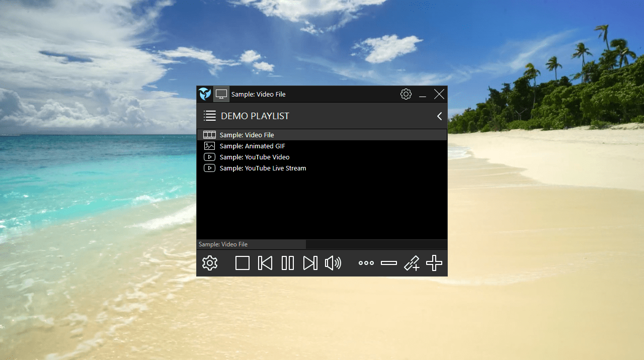The height and width of the screenshot is (360, 644).
Task: Select Sample: Animated GIF entry
Action: 322,146
